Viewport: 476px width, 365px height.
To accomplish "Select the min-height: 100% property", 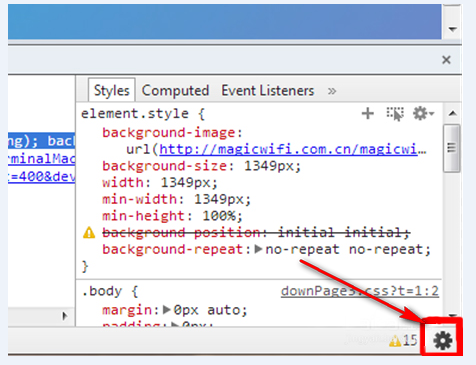I will point(172,216).
